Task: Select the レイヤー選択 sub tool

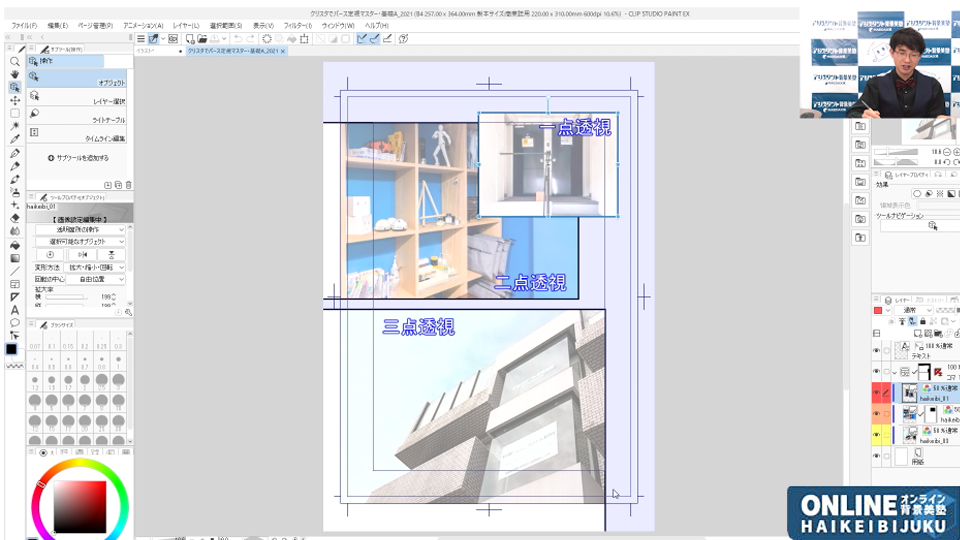Action: 78,100
